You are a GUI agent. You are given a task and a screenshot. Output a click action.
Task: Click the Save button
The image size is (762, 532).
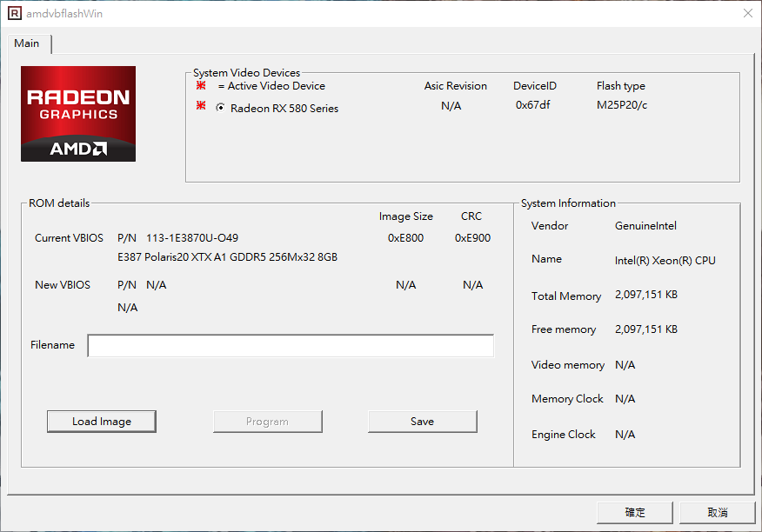click(x=422, y=422)
